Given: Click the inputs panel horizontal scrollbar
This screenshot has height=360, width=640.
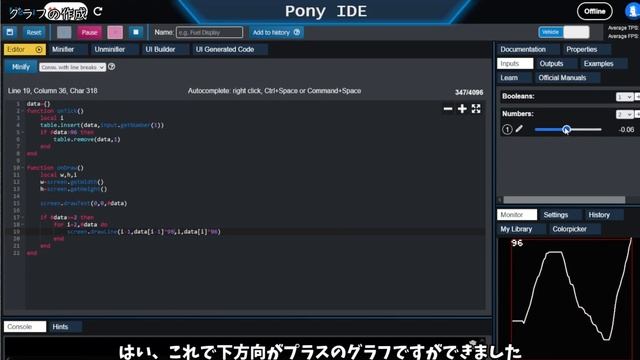Looking at the screenshot, I should pos(564,200).
